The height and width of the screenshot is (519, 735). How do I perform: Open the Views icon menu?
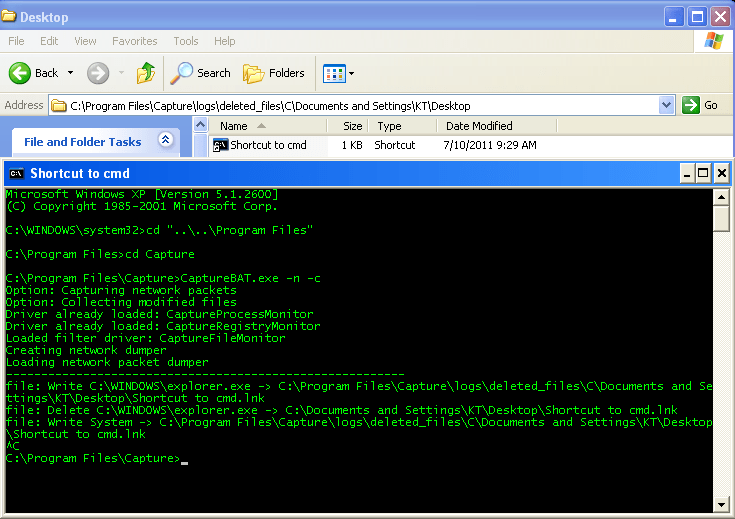[338, 73]
